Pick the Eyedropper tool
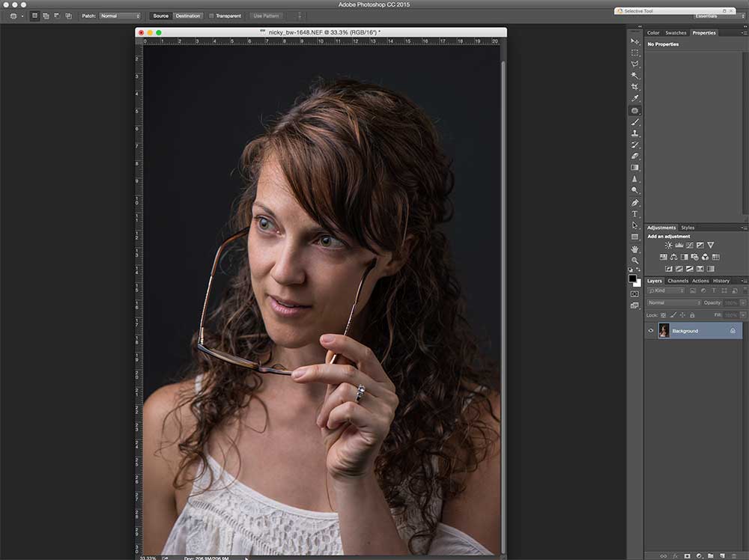The image size is (749, 560). [x=635, y=98]
